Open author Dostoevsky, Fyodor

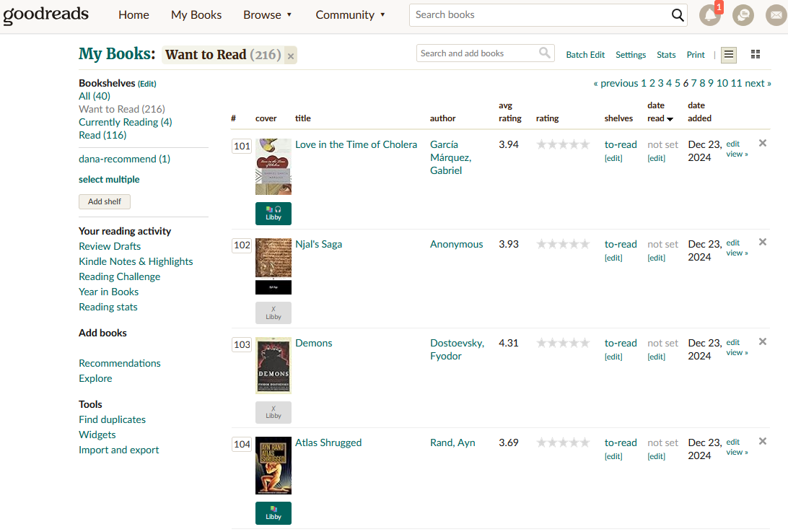pos(457,349)
